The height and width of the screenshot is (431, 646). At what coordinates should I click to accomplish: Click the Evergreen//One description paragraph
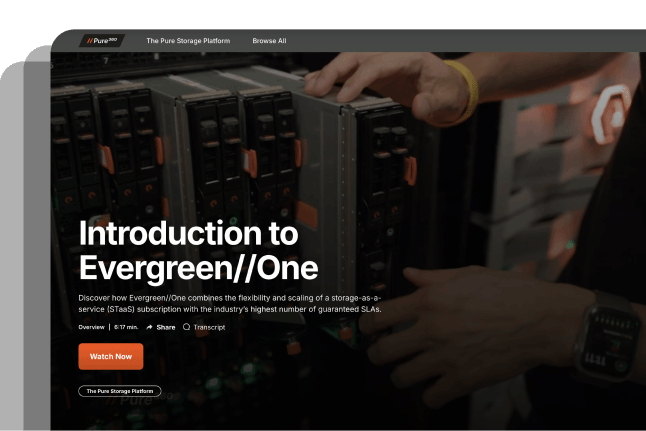pyautogui.click(x=230, y=303)
